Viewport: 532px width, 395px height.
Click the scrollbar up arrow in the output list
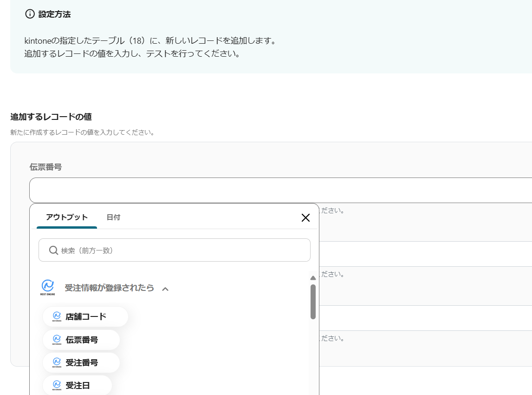tap(313, 278)
